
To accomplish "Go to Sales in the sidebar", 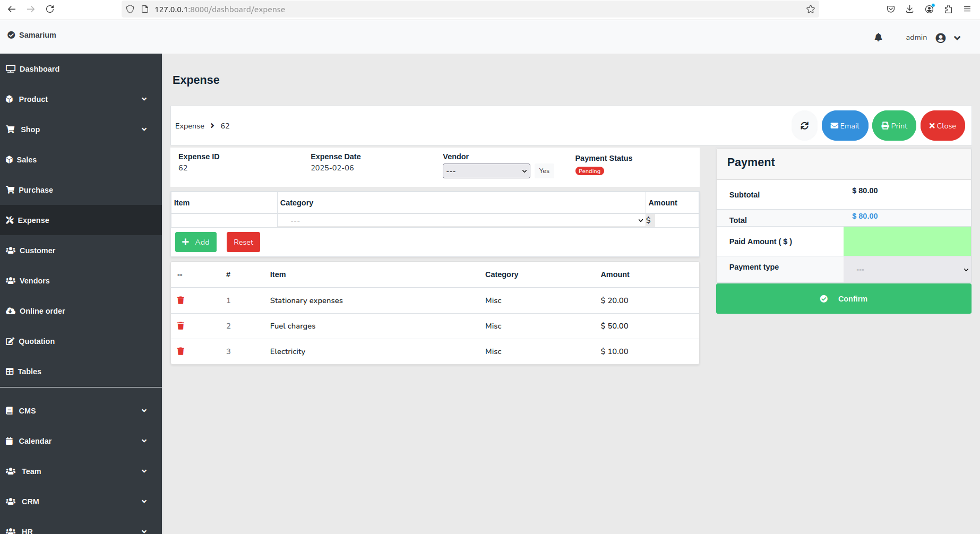I will click(81, 160).
